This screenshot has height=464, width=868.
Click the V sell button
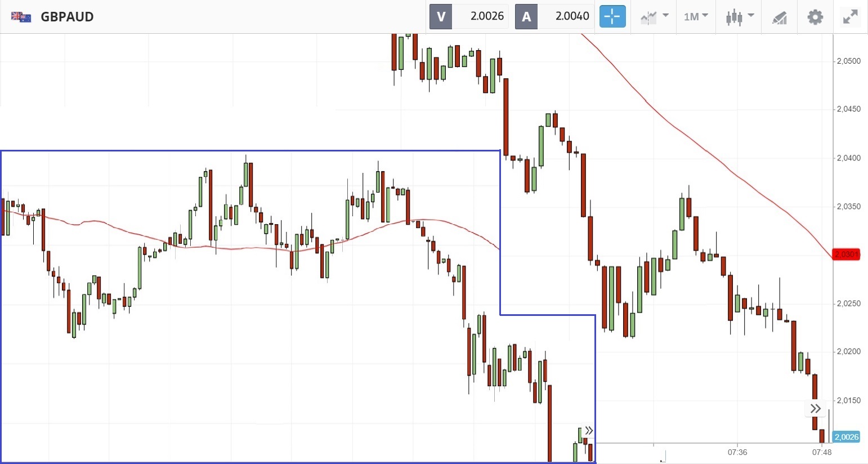click(x=441, y=16)
